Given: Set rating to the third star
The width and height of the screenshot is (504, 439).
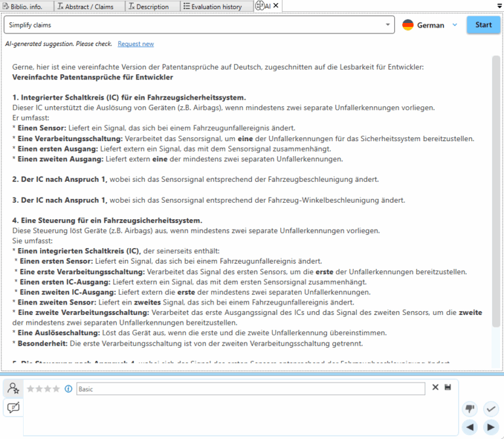Looking at the screenshot, I should coord(47,389).
